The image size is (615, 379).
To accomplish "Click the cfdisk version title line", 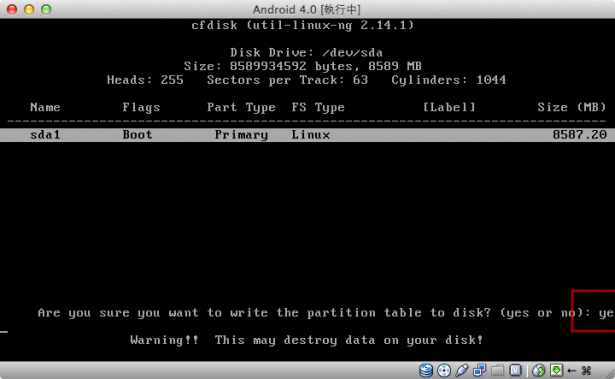I will click(x=302, y=25).
